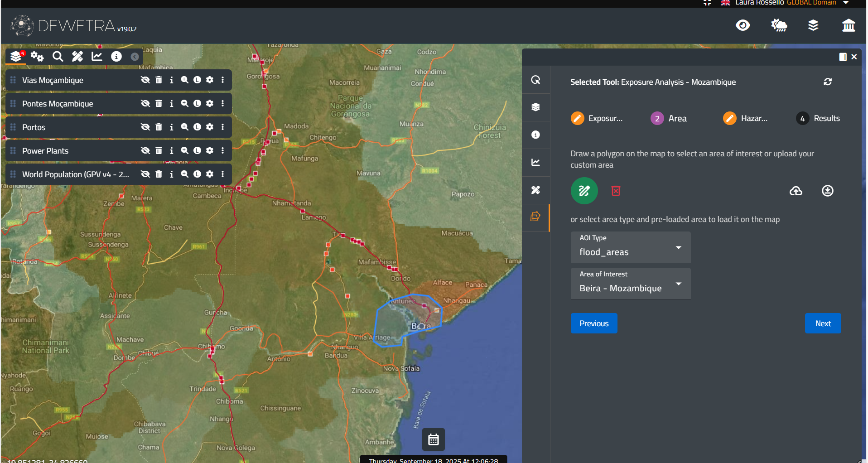The height and width of the screenshot is (463, 868).
Task: Click the download area icon
Action: pos(827,191)
